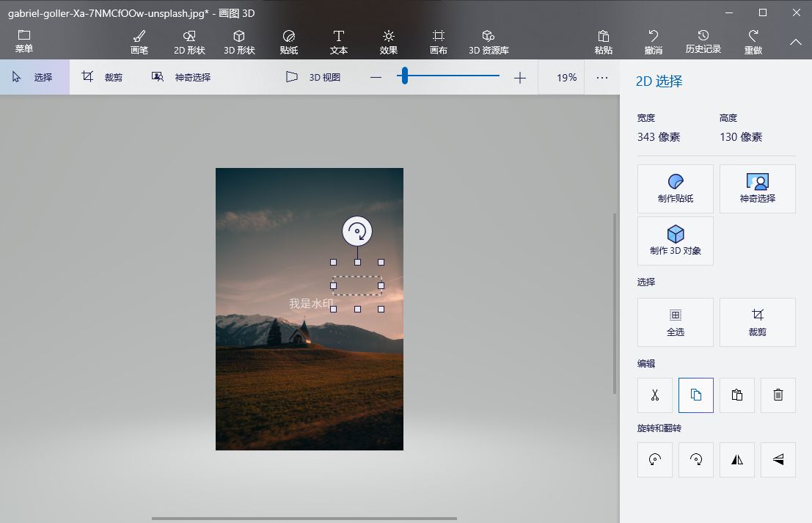
Task: Activate the 选择 select mode
Action: [34, 77]
